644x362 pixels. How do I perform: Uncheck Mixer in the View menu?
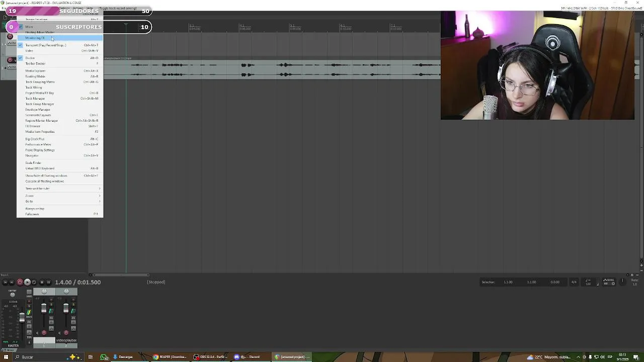coord(60,27)
